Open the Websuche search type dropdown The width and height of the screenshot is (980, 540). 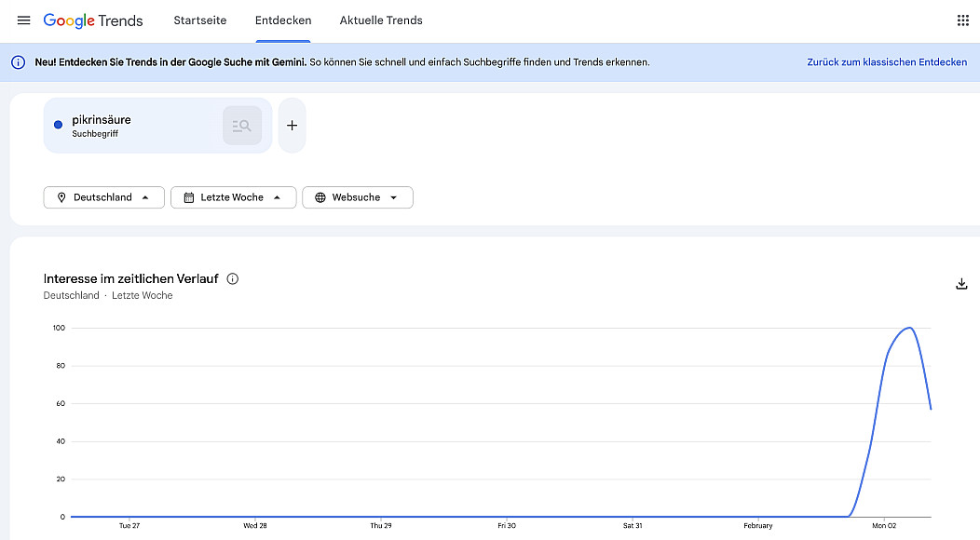pyautogui.click(x=357, y=197)
